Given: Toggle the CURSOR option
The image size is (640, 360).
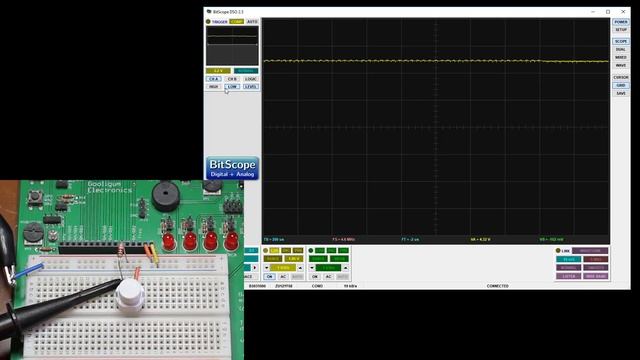Looking at the screenshot, I should click(621, 78).
